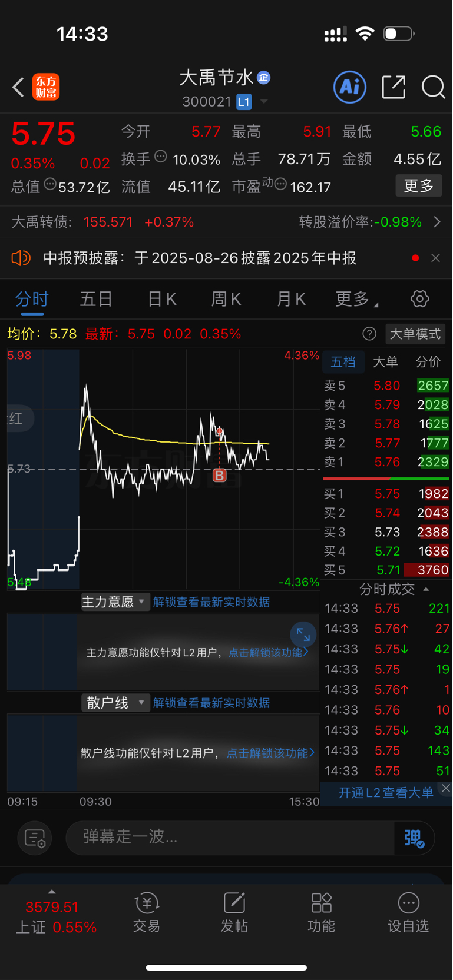Tap the 转股溢价率 -0.98% text
The height and width of the screenshot is (980, 453).
pyautogui.click(x=361, y=222)
